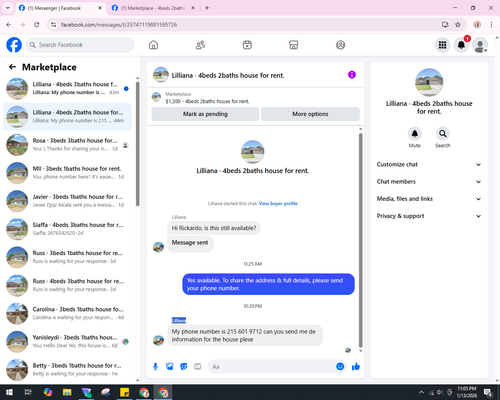Open View buyer profile link
Viewport: 500px width, 400px height.
tap(278, 203)
